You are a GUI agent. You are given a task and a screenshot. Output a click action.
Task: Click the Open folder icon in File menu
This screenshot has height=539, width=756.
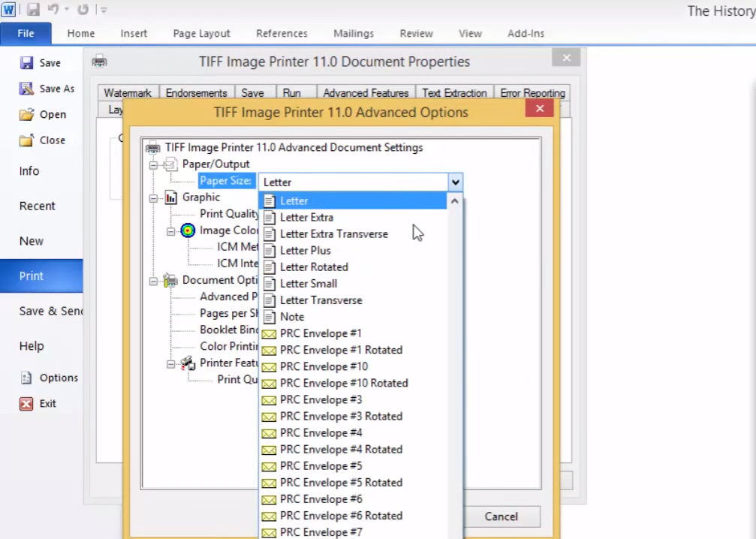click(x=27, y=114)
